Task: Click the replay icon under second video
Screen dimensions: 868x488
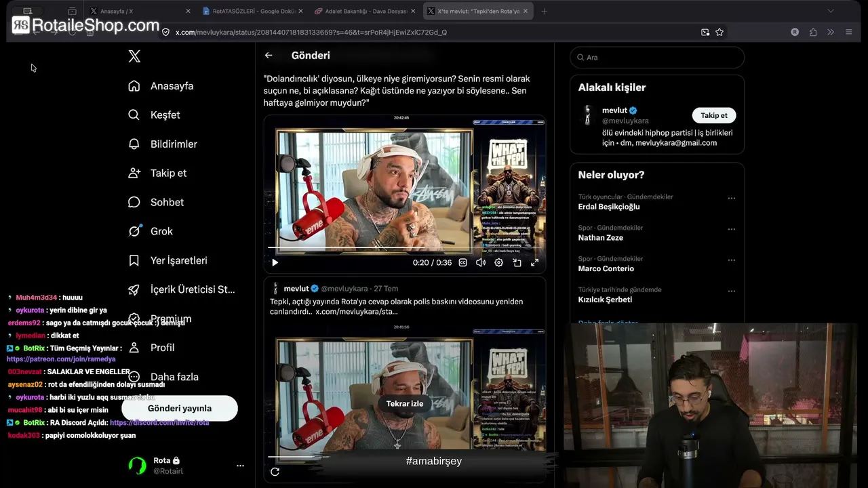Action: click(275, 472)
